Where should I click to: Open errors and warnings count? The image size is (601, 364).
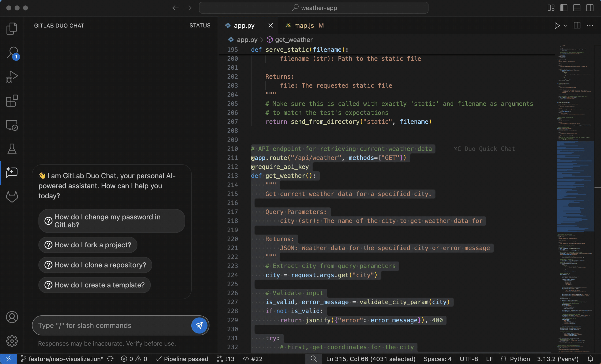134,359
